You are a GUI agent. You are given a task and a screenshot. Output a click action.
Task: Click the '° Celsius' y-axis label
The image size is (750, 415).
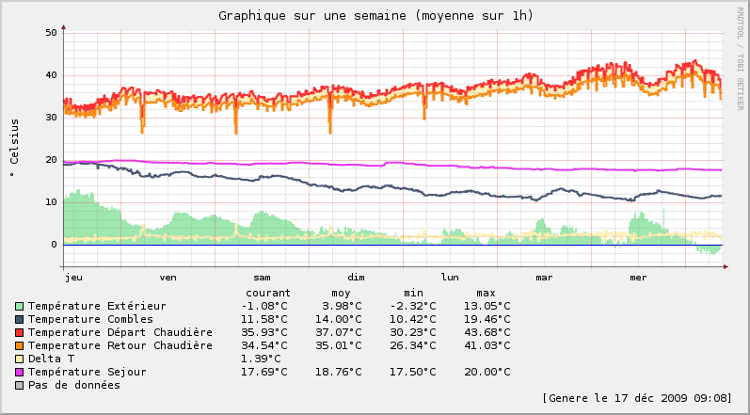click(14, 148)
